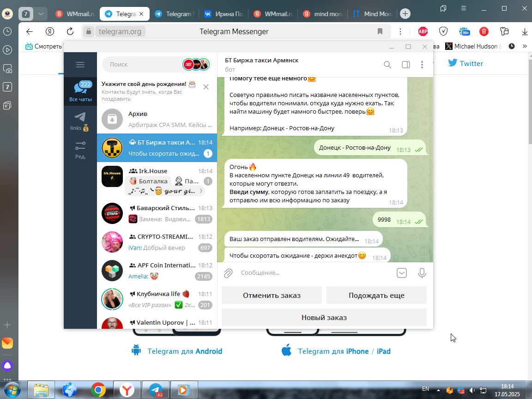Switch to Ирина По VK tab
The image size is (532, 399).
[x=224, y=14]
